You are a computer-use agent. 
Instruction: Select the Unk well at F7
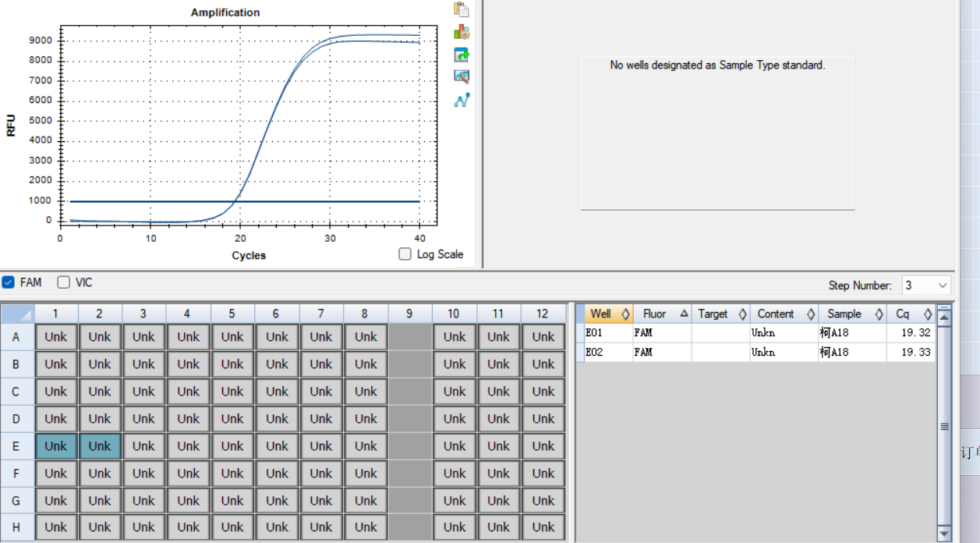pos(321,474)
